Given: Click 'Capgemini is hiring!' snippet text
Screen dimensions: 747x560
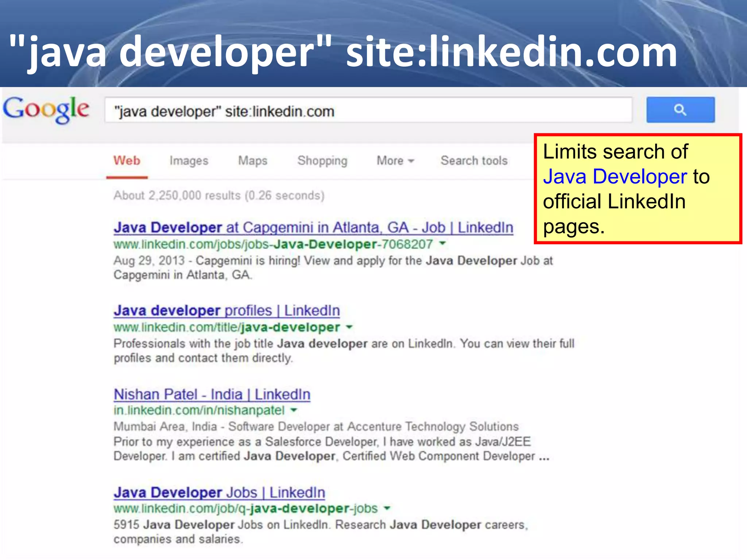Looking at the screenshot, I should (248, 261).
